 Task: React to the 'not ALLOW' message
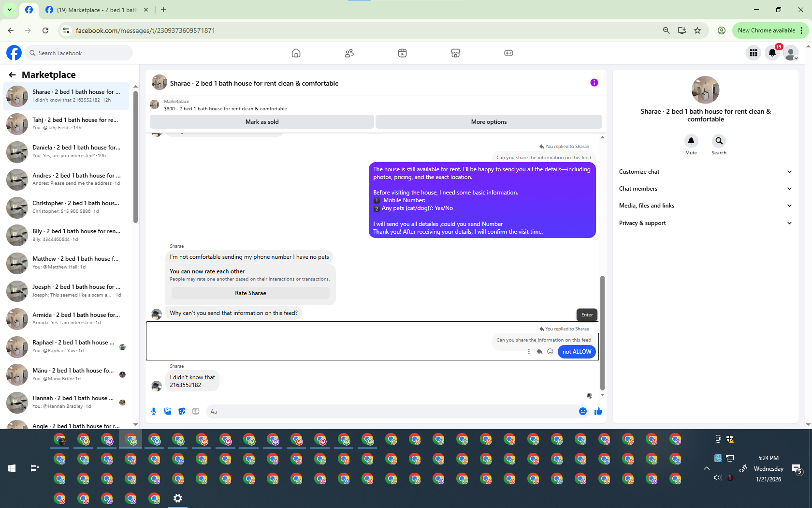[x=550, y=352]
